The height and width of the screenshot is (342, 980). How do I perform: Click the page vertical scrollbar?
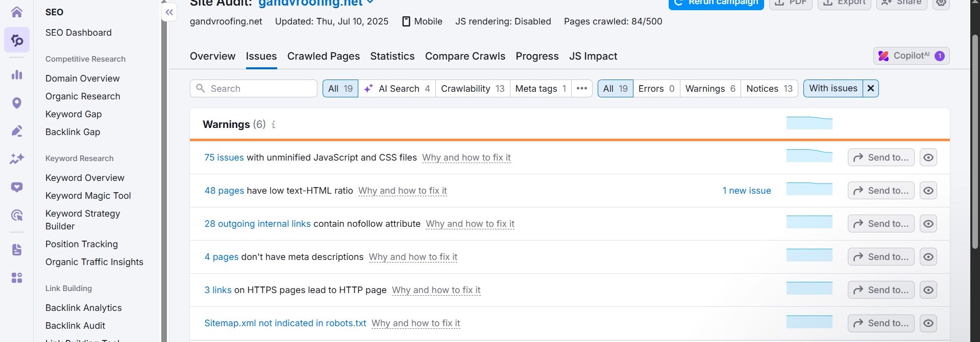[x=975, y=143]
